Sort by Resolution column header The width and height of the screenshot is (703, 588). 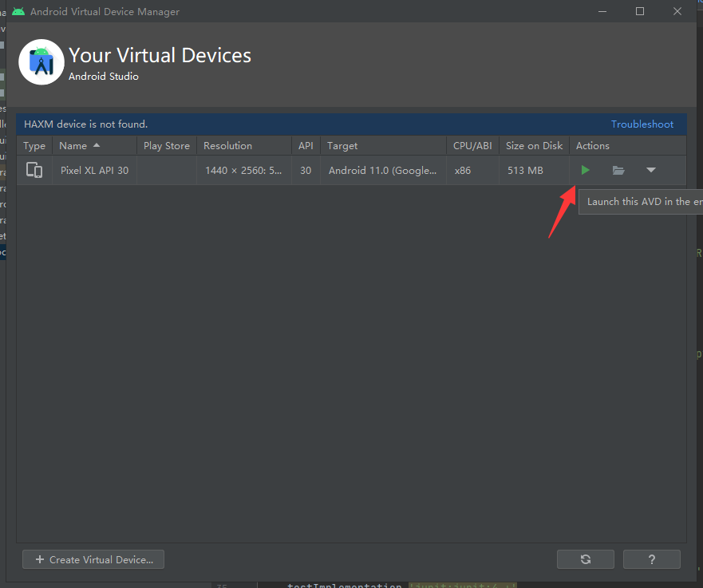click(x=244, y=146)
